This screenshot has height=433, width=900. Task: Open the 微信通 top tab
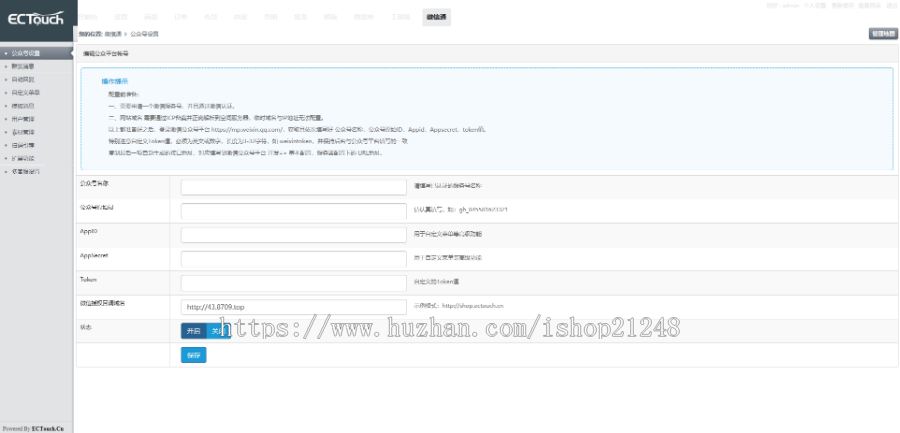(436, 17)
